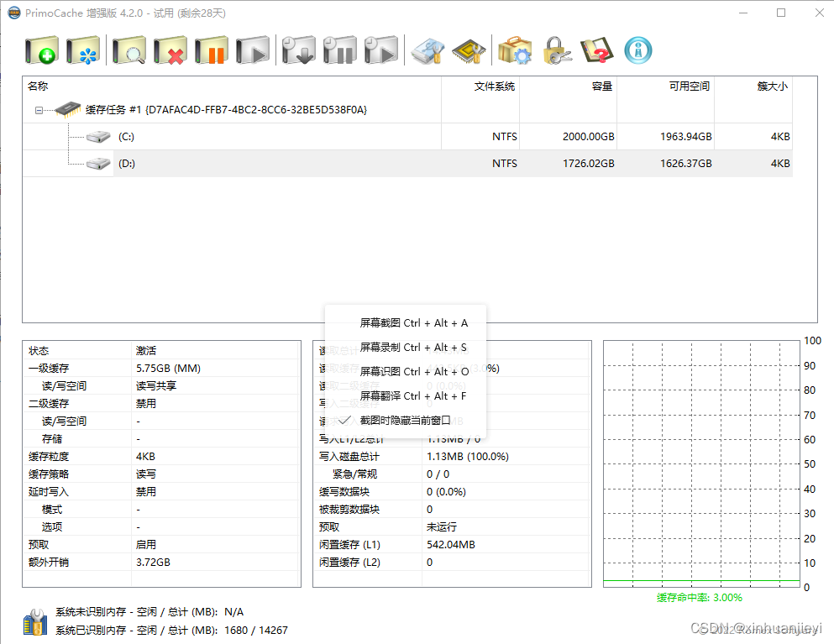Click 系统未识别内存 N/A text

tap(149, 612)
